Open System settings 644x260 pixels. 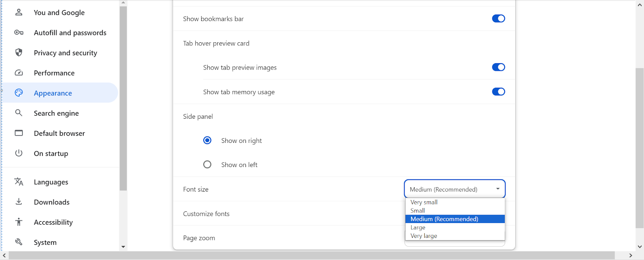coord(45,242)
